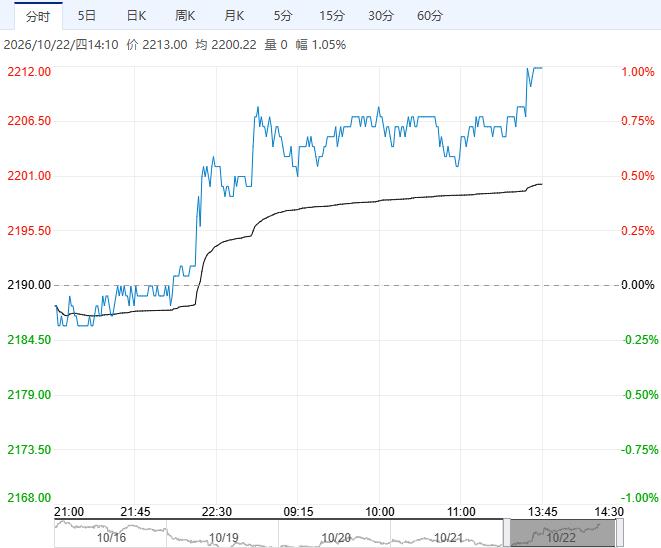The width and height of the screenshot is (661, 548).
Task: Click the 2179.00 price axis label
Action: [29, 395]
